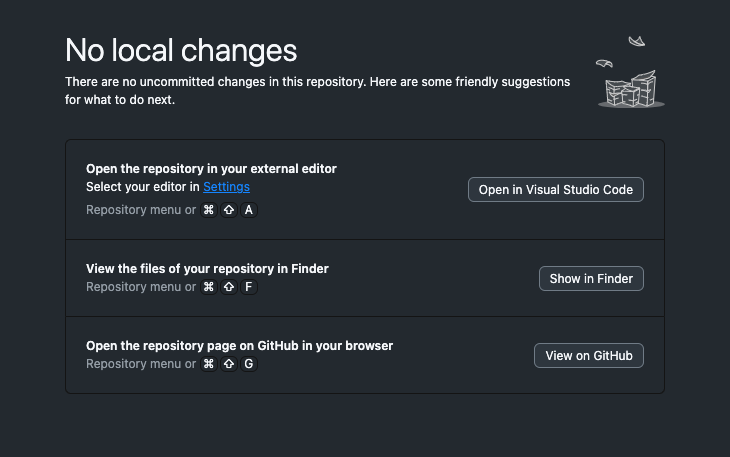The image size is (730, 457).
Task: Click the 'G' shortcut key badge
Action: coord(249,364)
